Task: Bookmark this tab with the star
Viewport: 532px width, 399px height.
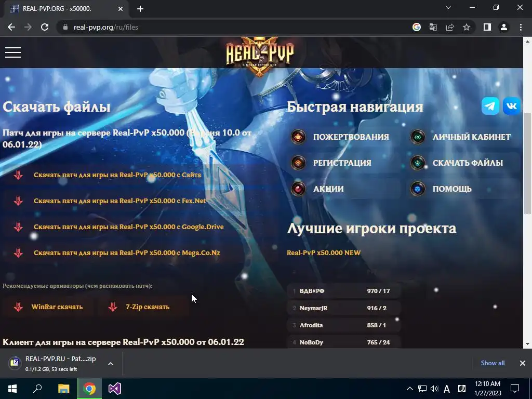Action: point(467,27)
